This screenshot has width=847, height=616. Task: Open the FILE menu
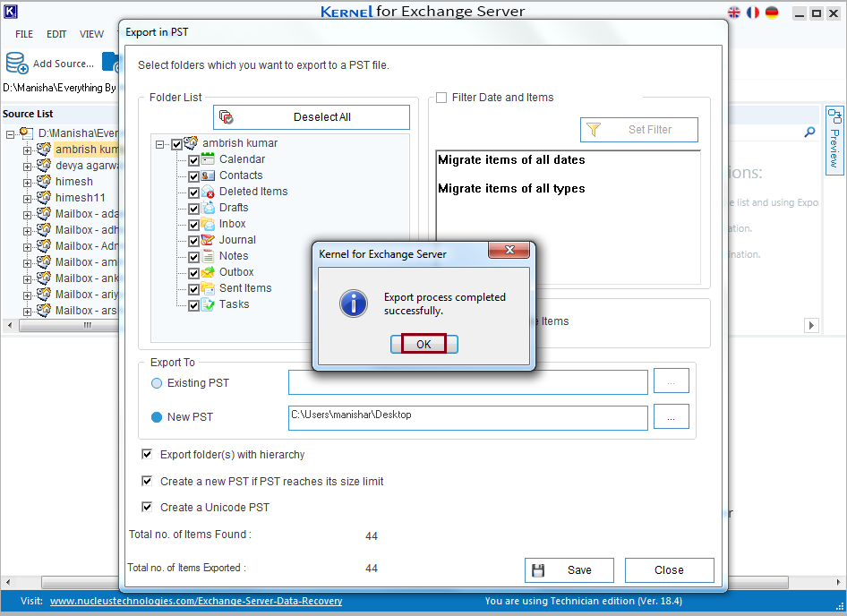click(24, 34)
